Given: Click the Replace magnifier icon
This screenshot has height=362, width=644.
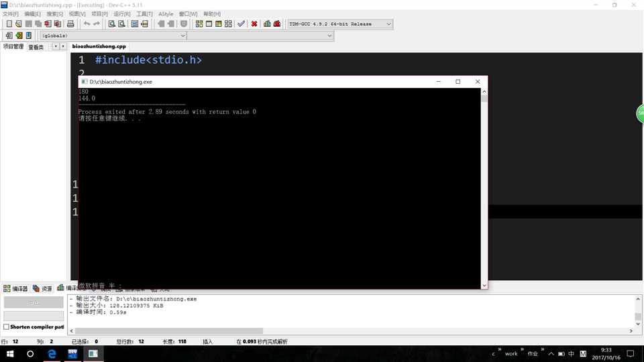Looking at the screenshot, I should [x=121, y=24].
